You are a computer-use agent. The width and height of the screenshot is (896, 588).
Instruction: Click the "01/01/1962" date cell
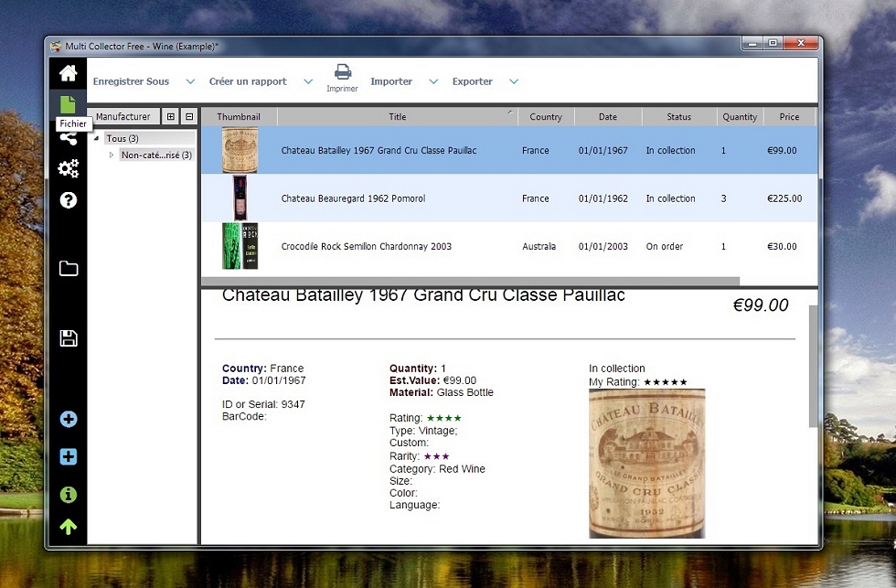tap(603, 198)
